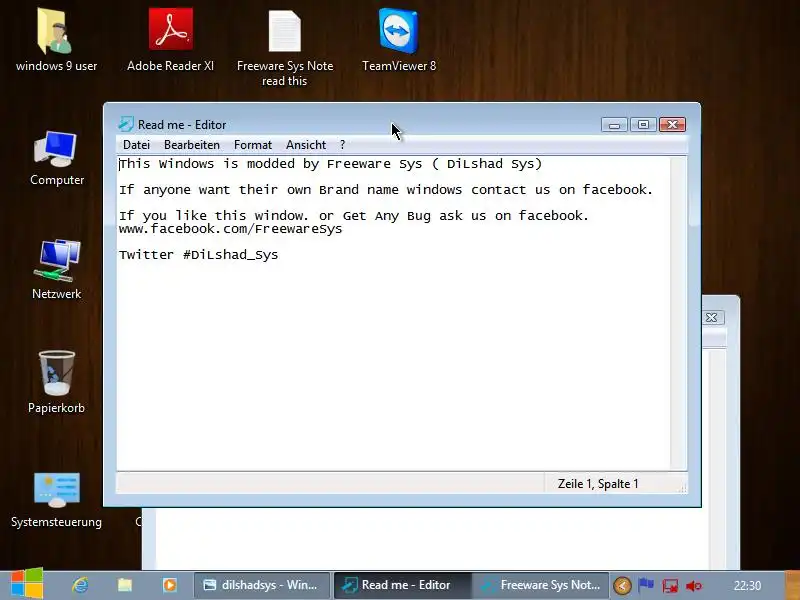This screenshot has height=600, width=800.
Task: Click the muted speaker volume icon
Action: [x=694, y=586]
